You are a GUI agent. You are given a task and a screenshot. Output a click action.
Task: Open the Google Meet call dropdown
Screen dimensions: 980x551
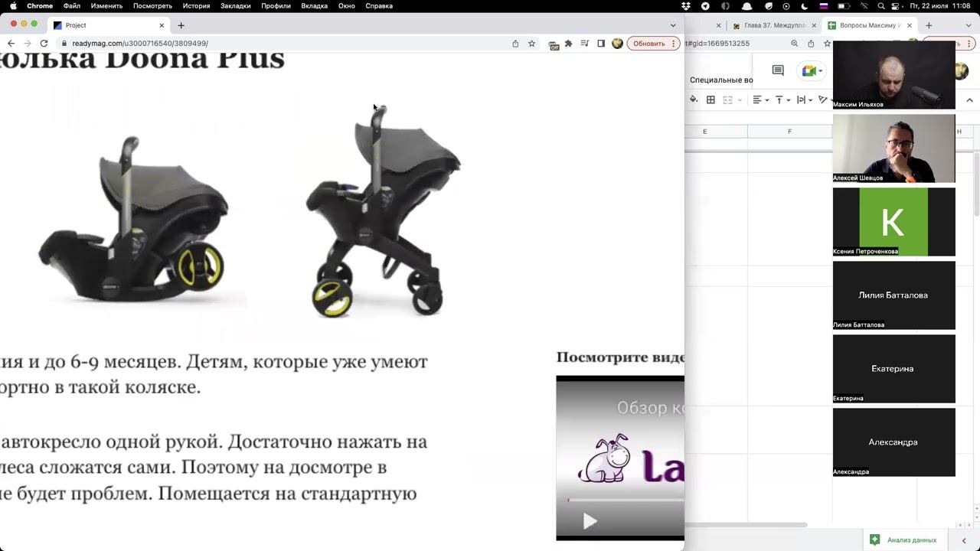(x=812, y=71)
